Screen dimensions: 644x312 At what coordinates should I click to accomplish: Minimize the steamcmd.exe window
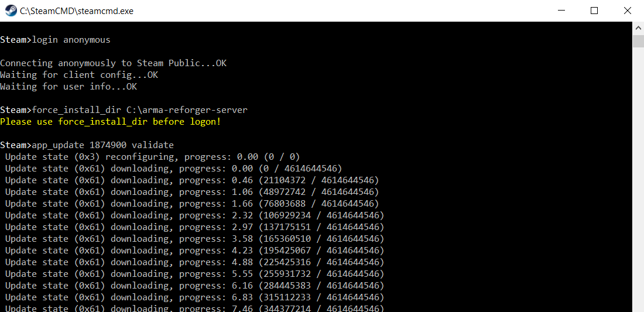(x=561, y=11)
